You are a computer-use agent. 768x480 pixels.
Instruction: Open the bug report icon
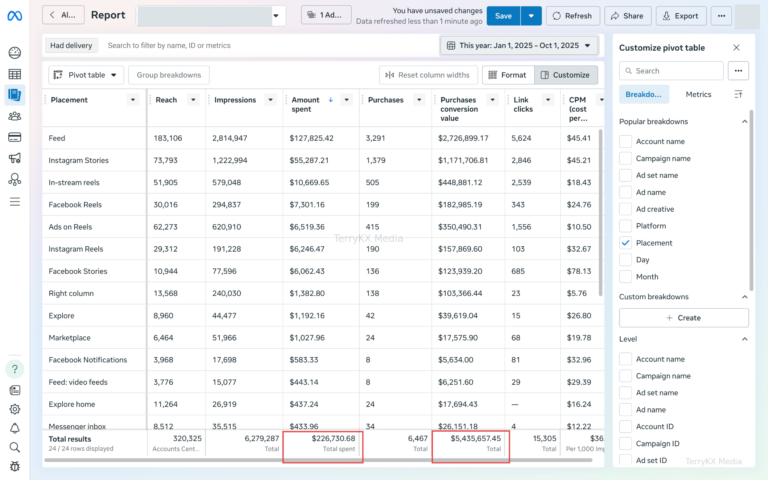pyautogui.click(x=15, y=466)
